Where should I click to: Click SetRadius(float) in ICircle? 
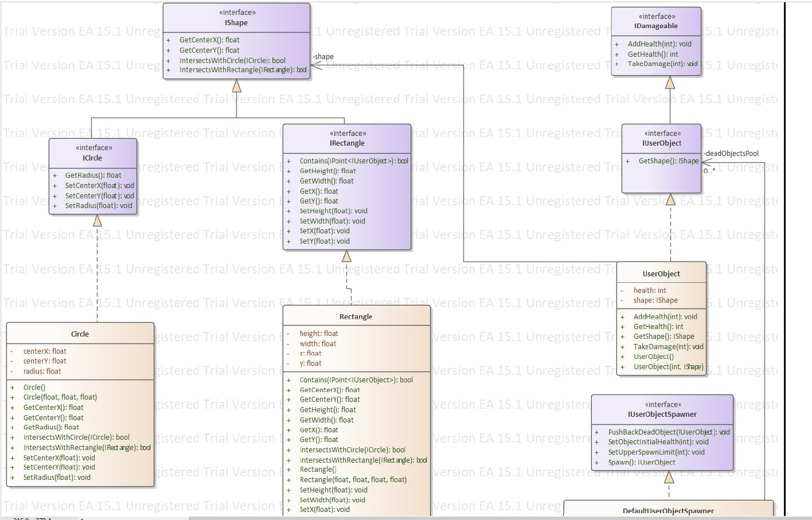[99, 206]
